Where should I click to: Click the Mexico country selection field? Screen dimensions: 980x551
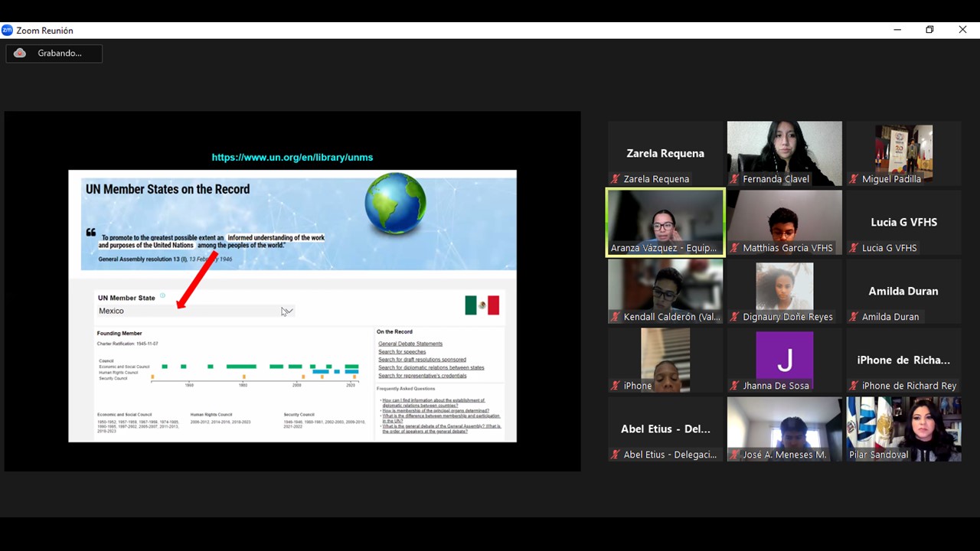click(x=188, y=311)
